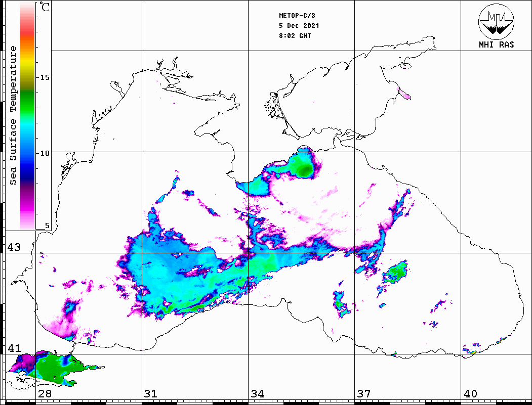Click the "8:02 GMT" time text
Viewport: 532px width, 405px height.
pos(295,36)
